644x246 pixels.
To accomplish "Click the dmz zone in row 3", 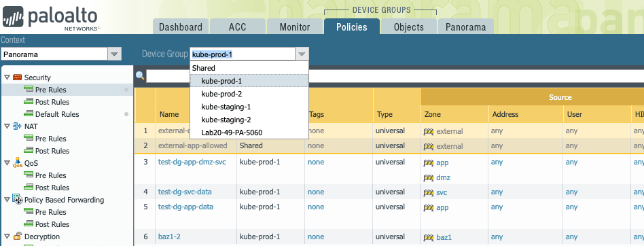I will [443, 178].
